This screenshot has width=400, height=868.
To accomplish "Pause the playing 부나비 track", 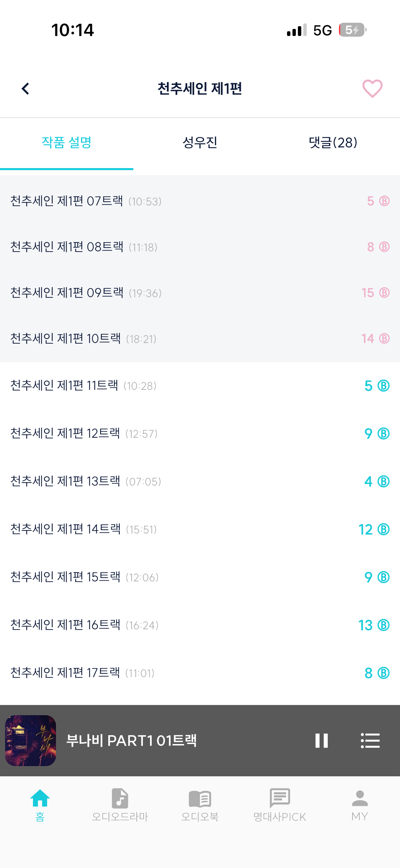I will (x=321, y=741).
